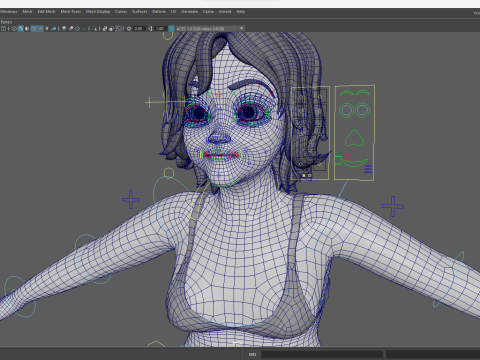Select the blue cross control near left shoulder

pyautogui.click(x=131, y=199)
